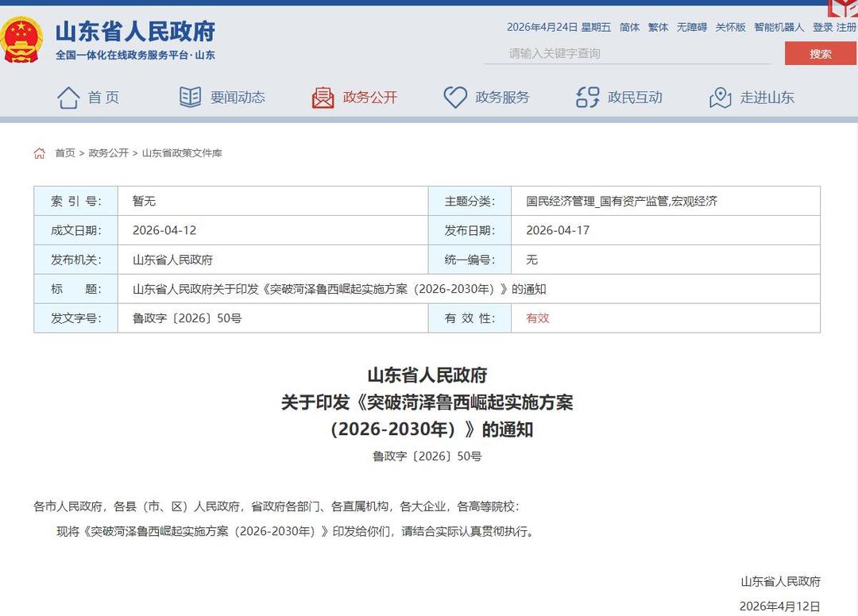Click the 注册 register link
This screenshot has height=616, width=858.
pyautogui.click(x=846, y=27)
